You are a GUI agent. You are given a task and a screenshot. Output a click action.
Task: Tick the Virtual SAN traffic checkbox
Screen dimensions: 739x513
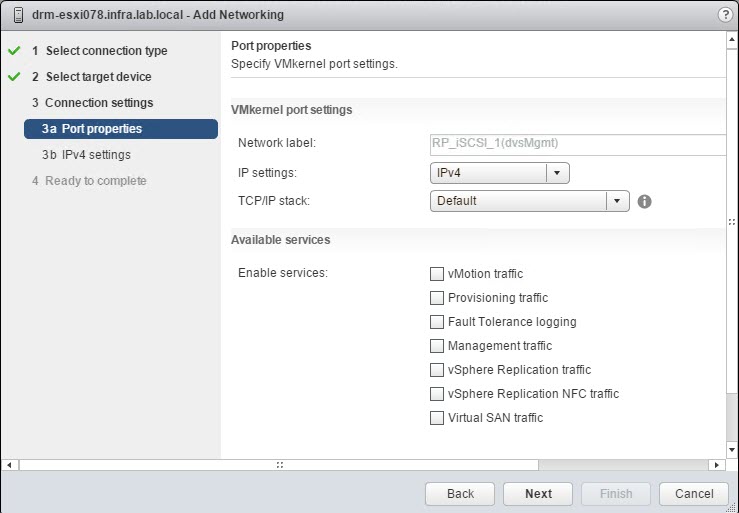click(437, 418)
